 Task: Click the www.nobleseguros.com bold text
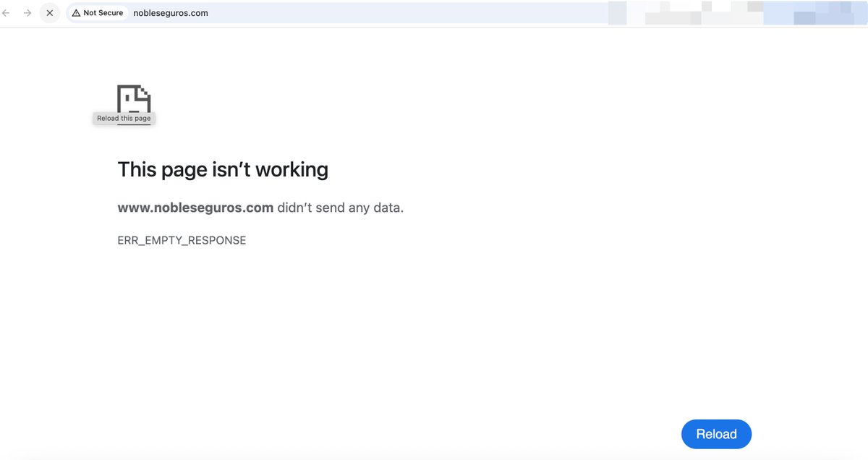point(195,208)
